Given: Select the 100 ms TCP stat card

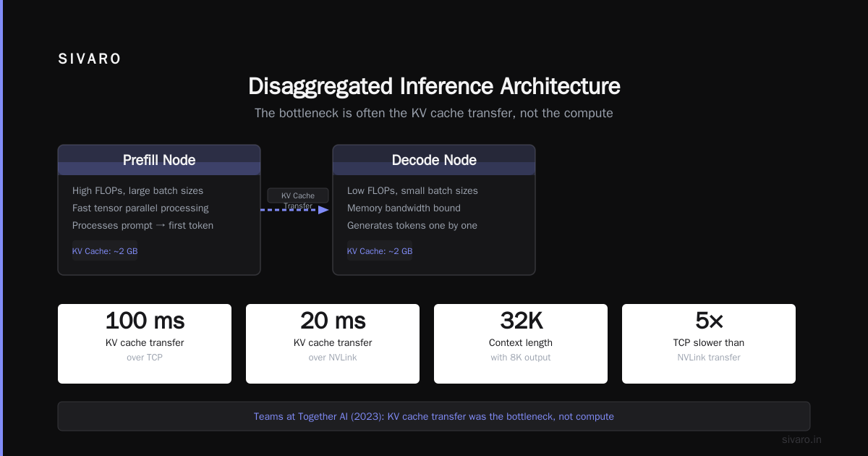Looking at the screenshot, I should (145, 344).
